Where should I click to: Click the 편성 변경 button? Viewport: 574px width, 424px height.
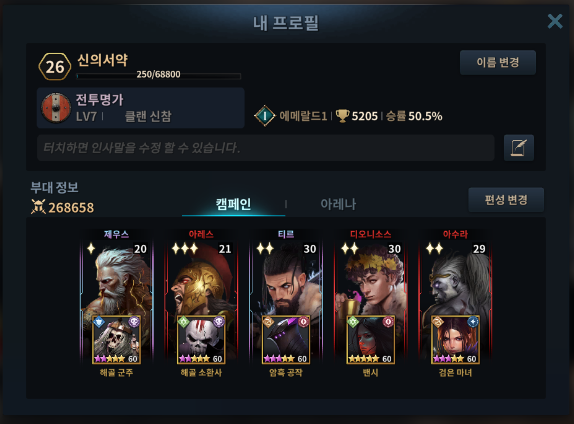pos(506,200)
